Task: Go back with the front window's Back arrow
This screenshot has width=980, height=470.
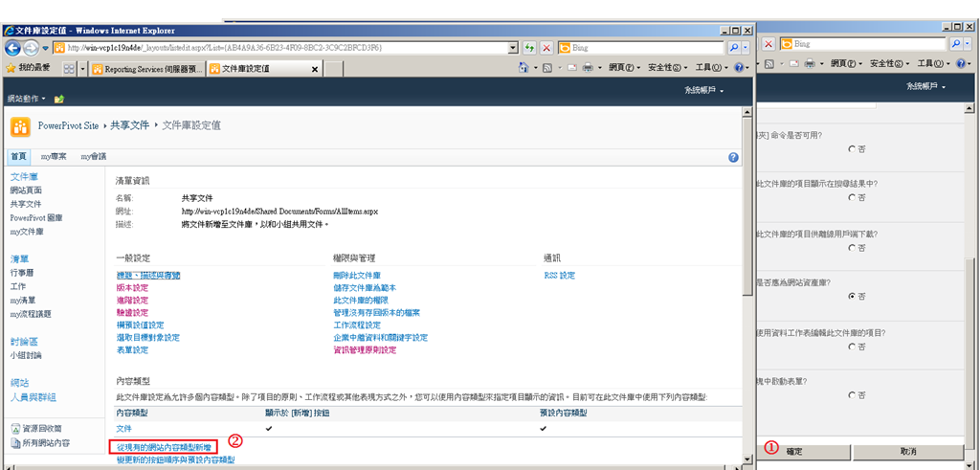Action: point(12,48)
